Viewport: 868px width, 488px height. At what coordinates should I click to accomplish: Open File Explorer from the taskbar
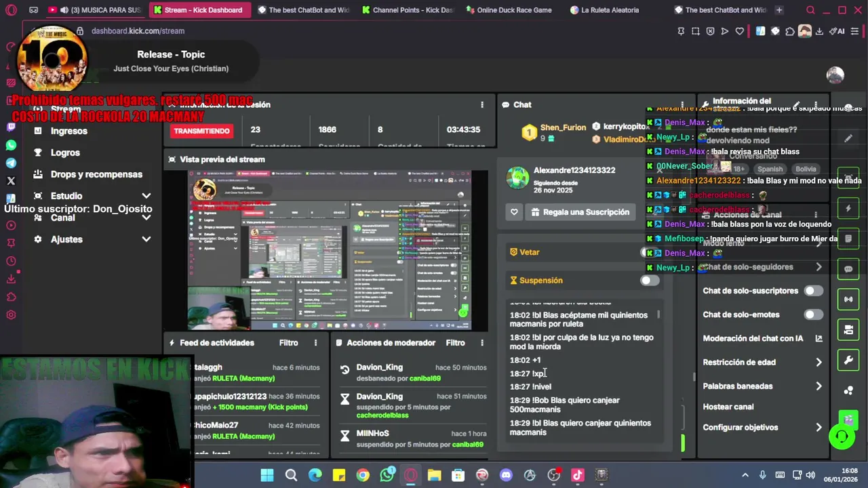(434, 475)
